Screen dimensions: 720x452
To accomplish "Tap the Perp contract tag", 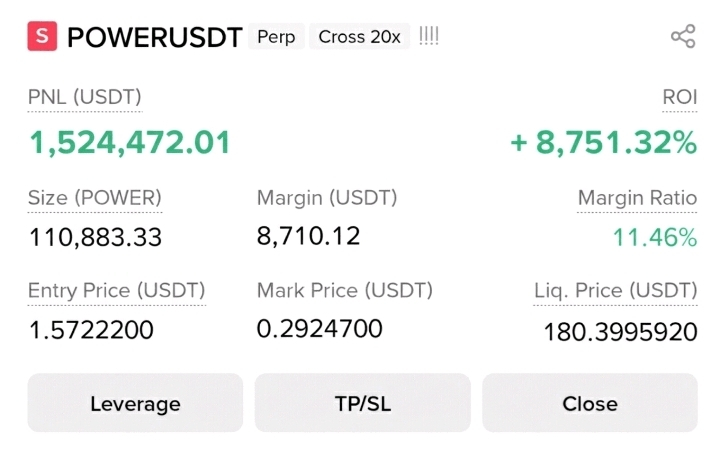I will pos(276,36).
